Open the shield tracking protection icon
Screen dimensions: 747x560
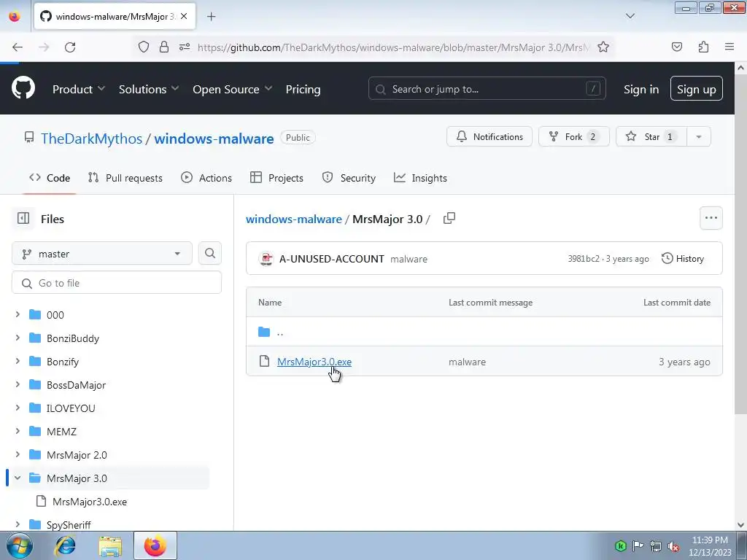[x=144, y=47]
